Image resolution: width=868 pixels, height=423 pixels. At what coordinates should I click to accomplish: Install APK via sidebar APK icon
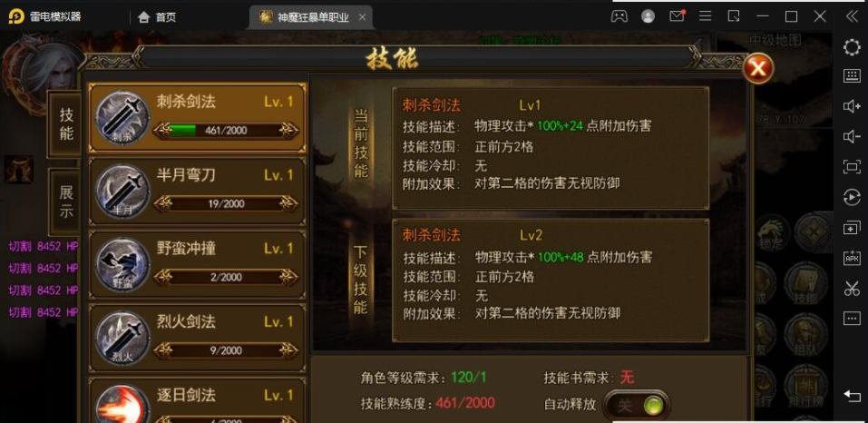pos(852,258)
